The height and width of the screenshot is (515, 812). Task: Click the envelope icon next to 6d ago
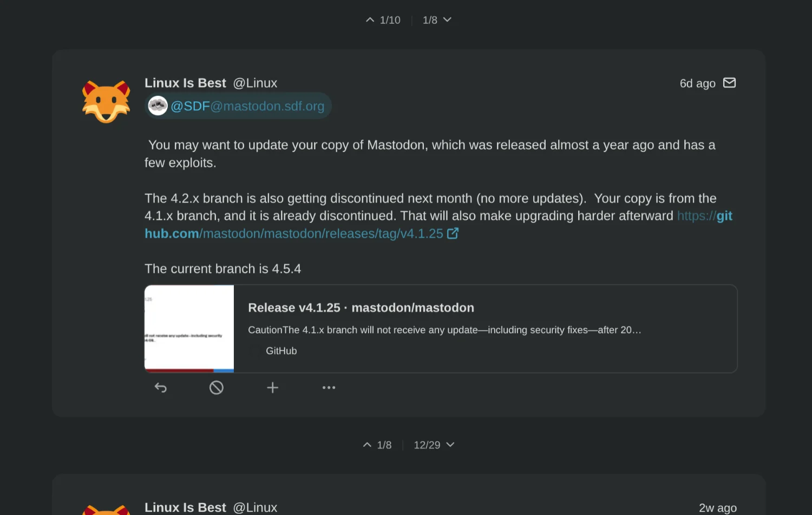click(730, 83)
